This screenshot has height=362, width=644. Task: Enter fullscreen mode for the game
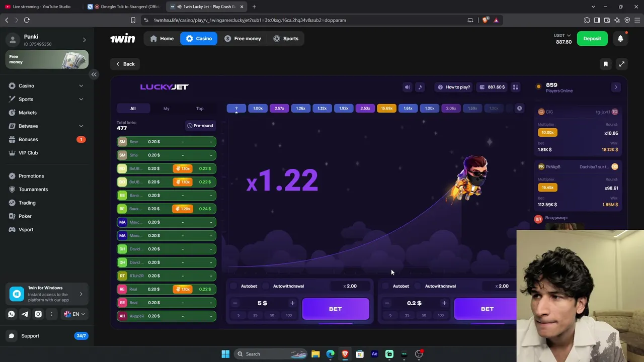622,64
